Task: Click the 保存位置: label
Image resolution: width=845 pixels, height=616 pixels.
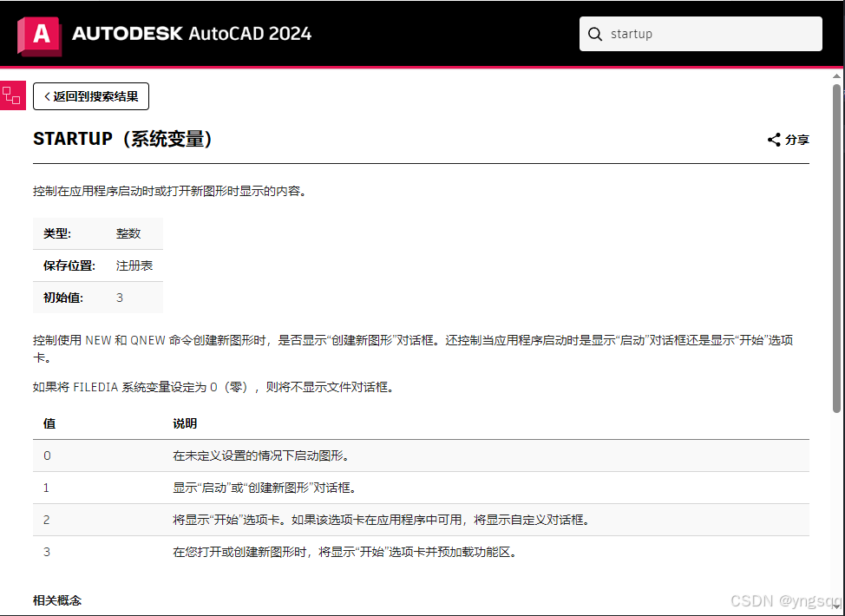Action: pyautogui.click(x=69, y=265)
